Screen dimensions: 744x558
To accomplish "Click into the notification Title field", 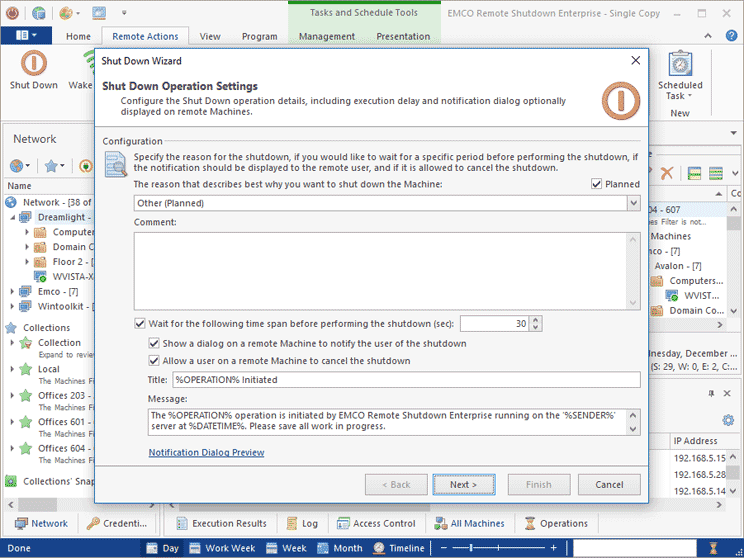I will (x=405, y=380).
